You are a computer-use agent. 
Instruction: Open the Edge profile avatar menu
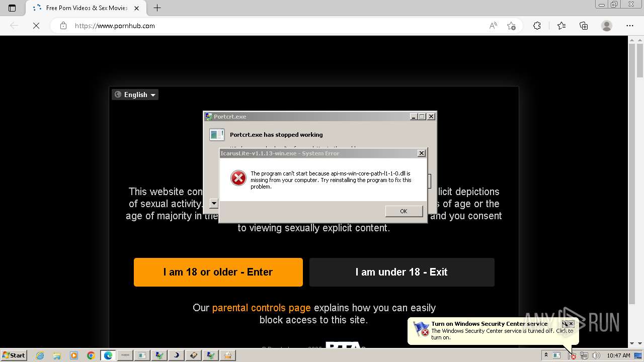point(607,26)
